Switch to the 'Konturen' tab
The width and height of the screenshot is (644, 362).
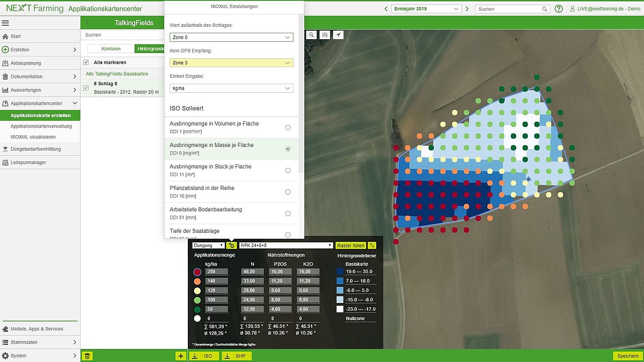coord(111,49)
